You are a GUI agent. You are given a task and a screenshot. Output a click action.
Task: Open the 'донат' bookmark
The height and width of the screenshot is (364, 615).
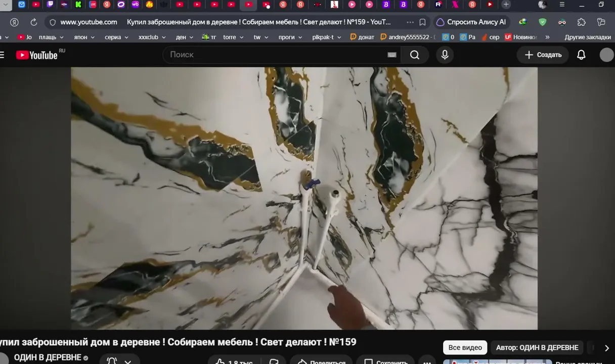pyautogui.click(x=362, y=37)
